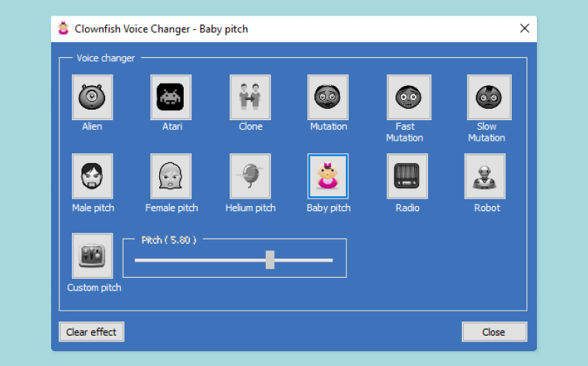Open the Custom pitch mixer icon

pos(93,256)
